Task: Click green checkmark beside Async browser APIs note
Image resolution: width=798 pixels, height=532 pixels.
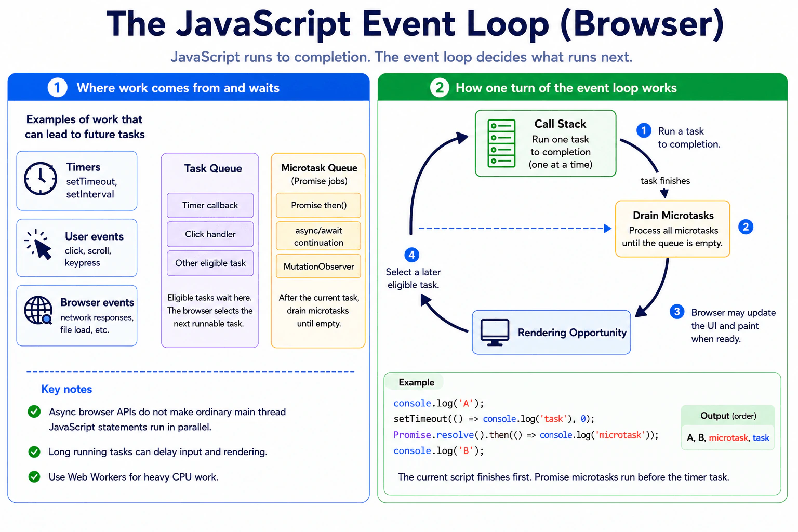Action: pyautogui.click(x=34, y=411)
